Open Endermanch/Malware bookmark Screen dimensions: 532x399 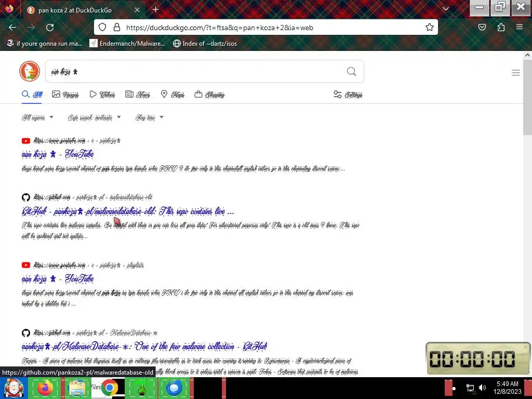tap(127, 44)
